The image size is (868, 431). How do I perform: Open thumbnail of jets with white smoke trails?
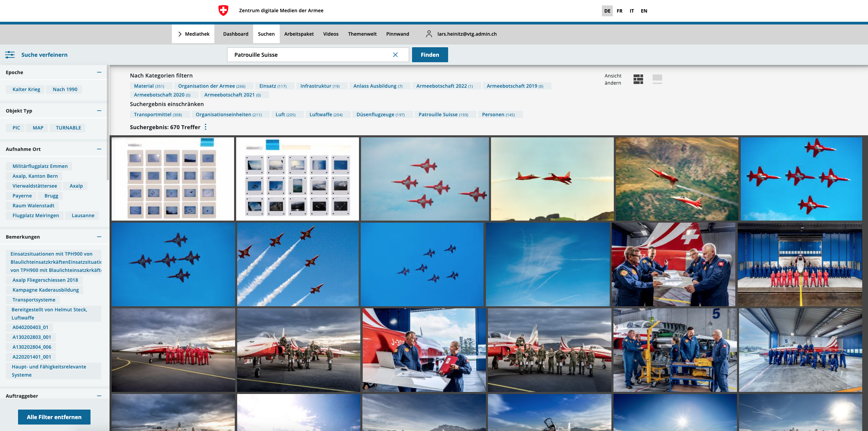(298, 264)
